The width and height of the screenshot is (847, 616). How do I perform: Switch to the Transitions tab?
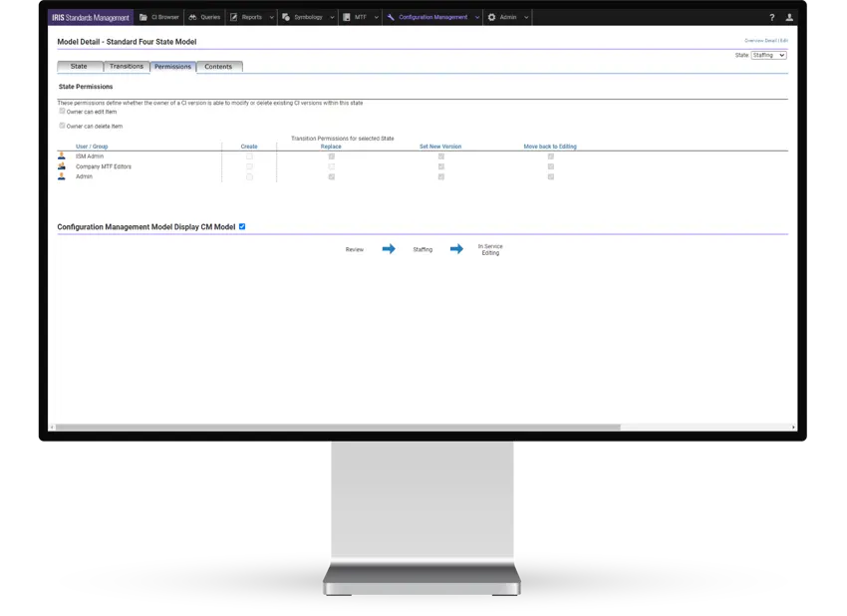click(x=126, y=66)
